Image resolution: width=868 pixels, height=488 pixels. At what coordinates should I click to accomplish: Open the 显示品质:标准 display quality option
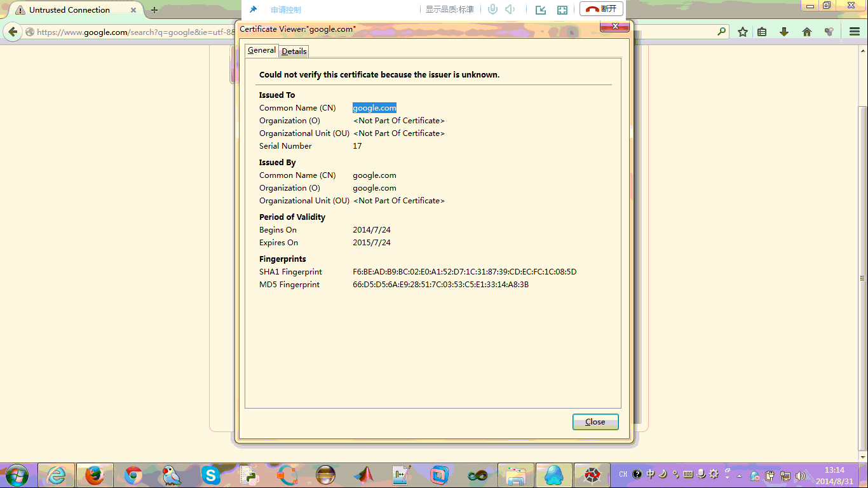[x=450, y=10]
